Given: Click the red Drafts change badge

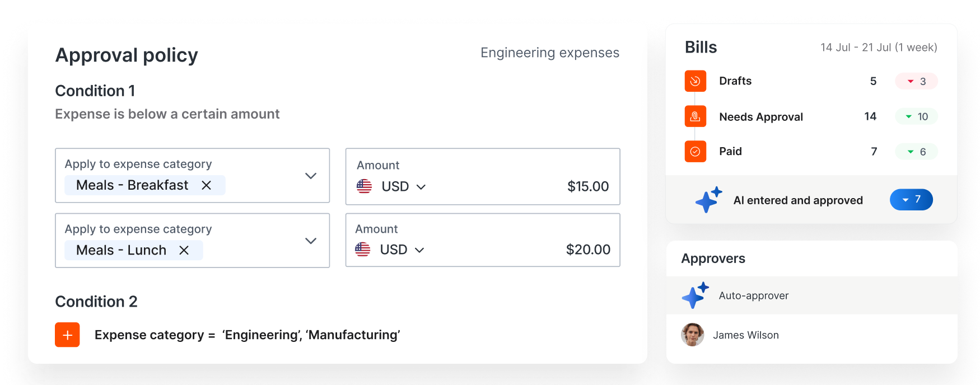Looking at the screenshot, I should pos(916,81).
